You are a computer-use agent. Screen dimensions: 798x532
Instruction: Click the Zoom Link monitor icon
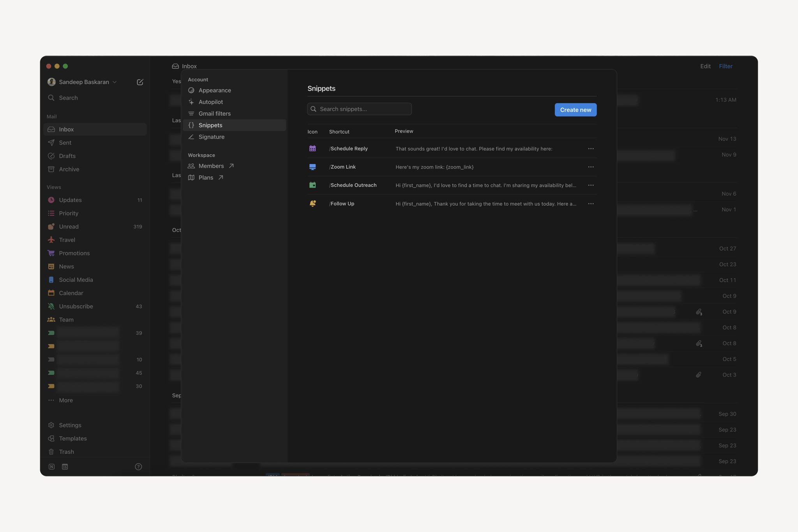pos(312,167)
